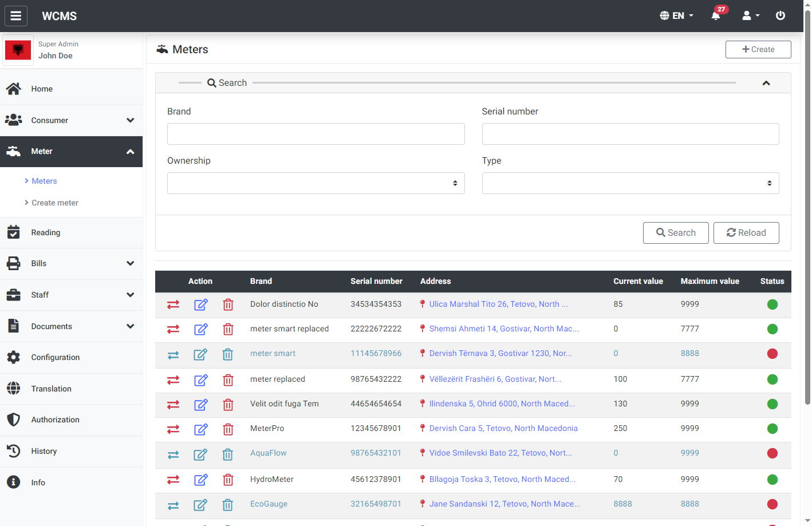Click the page vertical scrollbar
This screenshot has height=526, width=812.
(807, 206)
